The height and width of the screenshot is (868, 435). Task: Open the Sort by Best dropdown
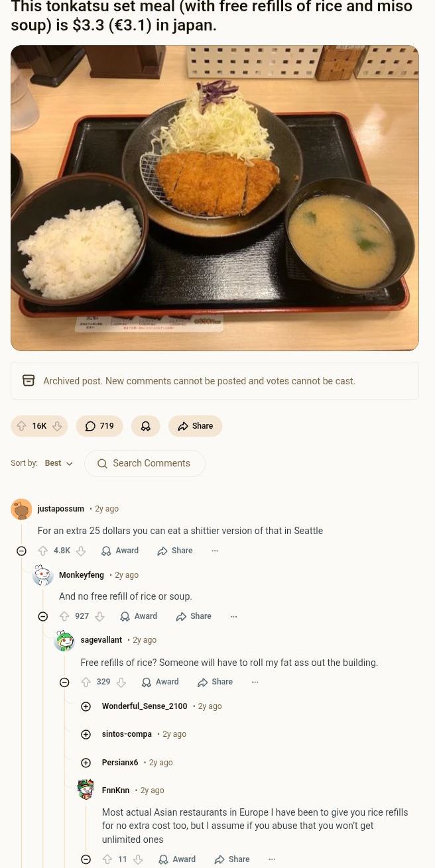[58, 463]
